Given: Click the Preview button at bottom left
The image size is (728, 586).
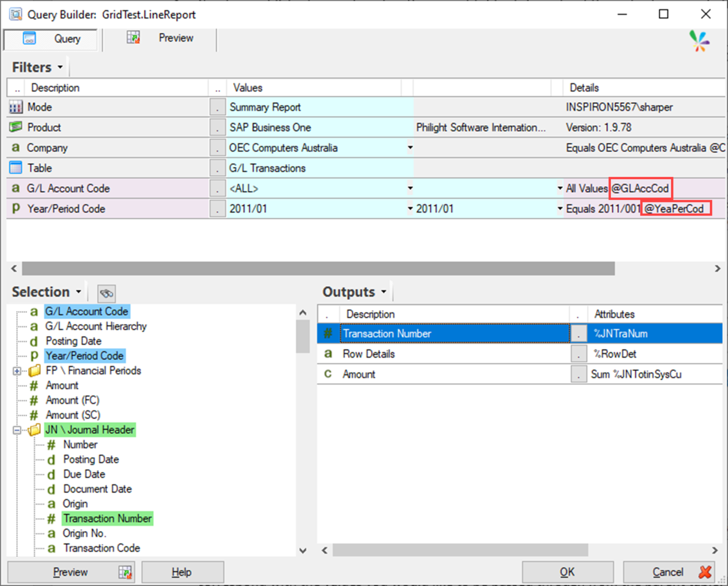Looking at the screenshot, I should point(71,572).
